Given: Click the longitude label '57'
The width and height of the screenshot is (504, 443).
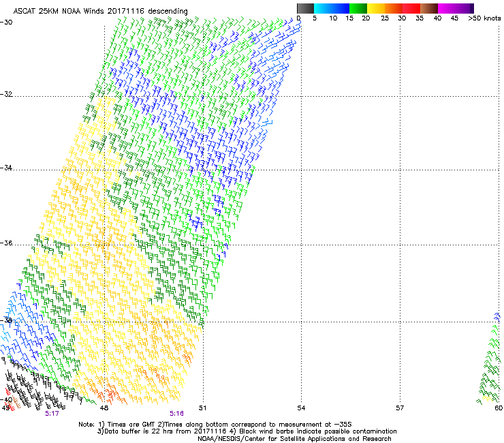Looking at the screenshot, I should 400,408.
